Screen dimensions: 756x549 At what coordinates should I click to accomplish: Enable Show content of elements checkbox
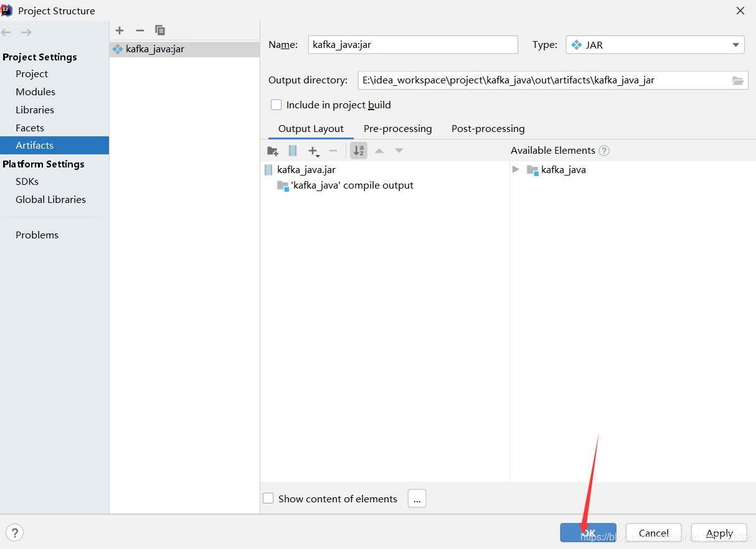tap(268, 499)
